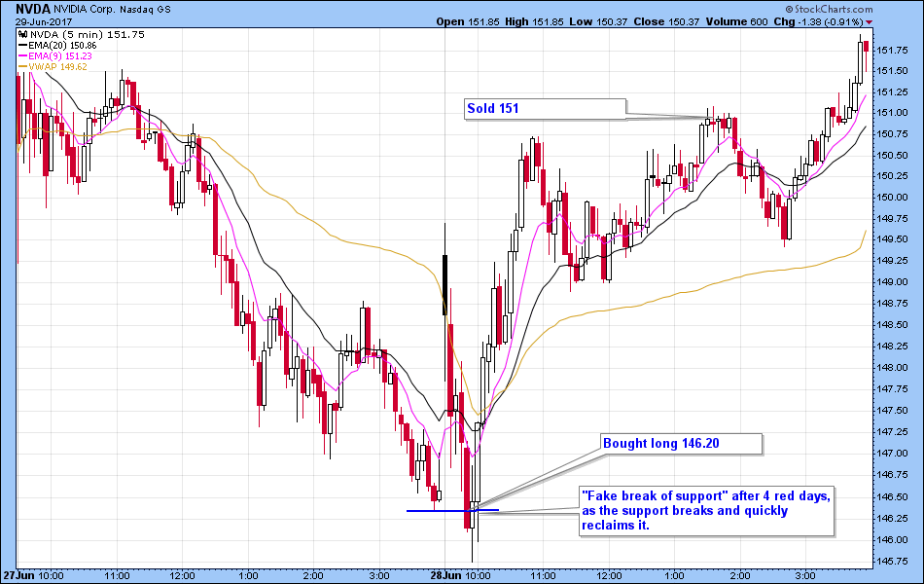Click the black EMA(20) legend line swatch
The height and width of the screenshot is (584, 924).
(23, 46)
